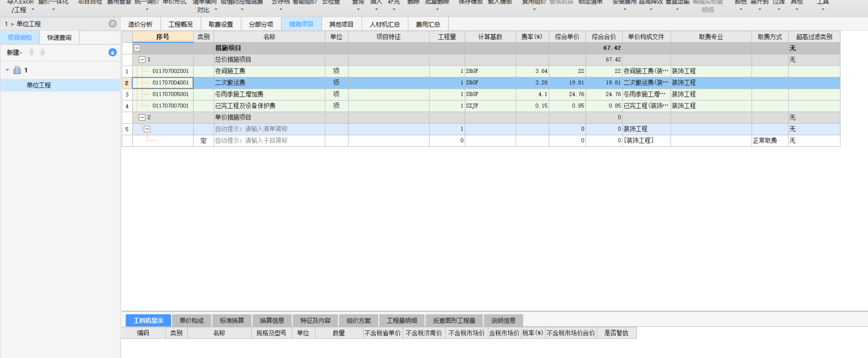This screenshot has width=868, height=358.
Task: Open the 组价方案 bottom tab
Action: tap(359, 321)
